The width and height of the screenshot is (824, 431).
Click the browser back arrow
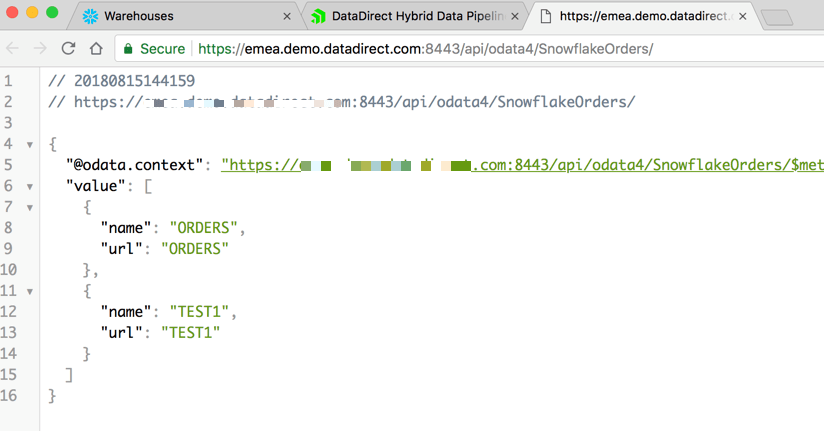[x=13, y=49]
